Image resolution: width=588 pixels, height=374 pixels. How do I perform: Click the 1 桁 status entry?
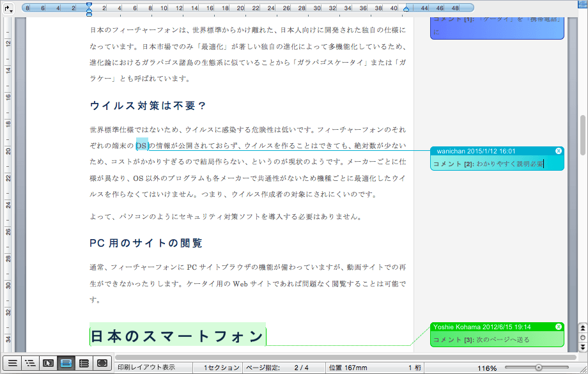click(414, 368)
